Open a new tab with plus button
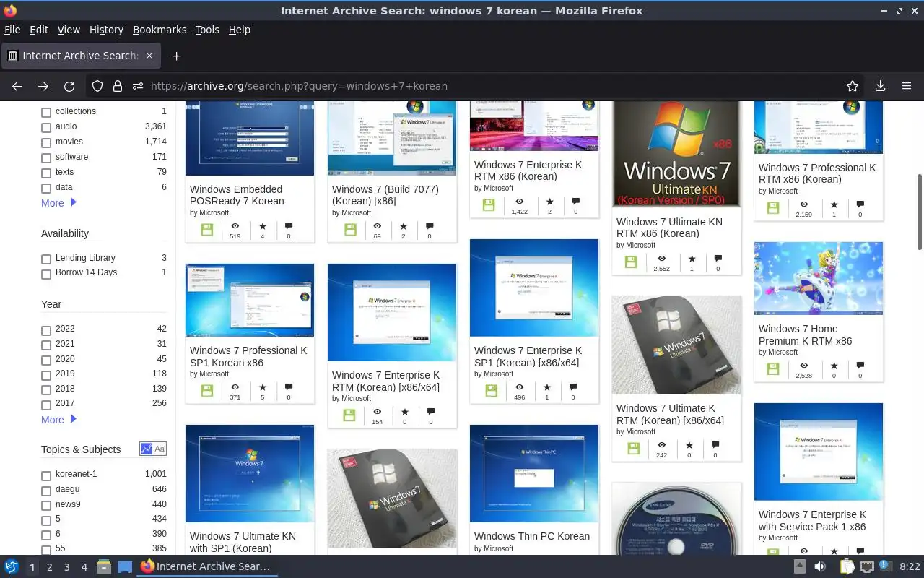Image resolution: width=924 pixels, height=578 pixels. pos(176,56)
